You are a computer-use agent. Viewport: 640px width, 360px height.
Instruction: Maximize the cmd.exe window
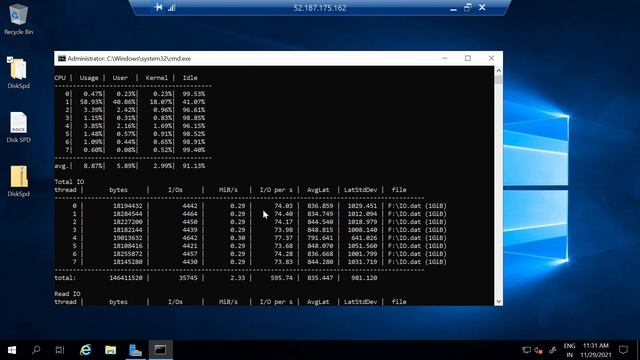[468, 58]
